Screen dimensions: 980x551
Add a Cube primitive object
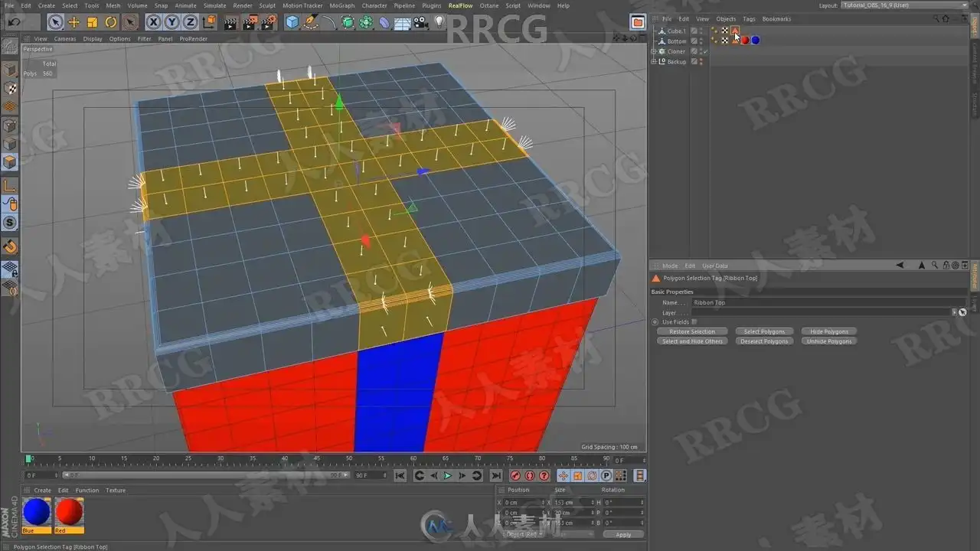coord(292,22)
